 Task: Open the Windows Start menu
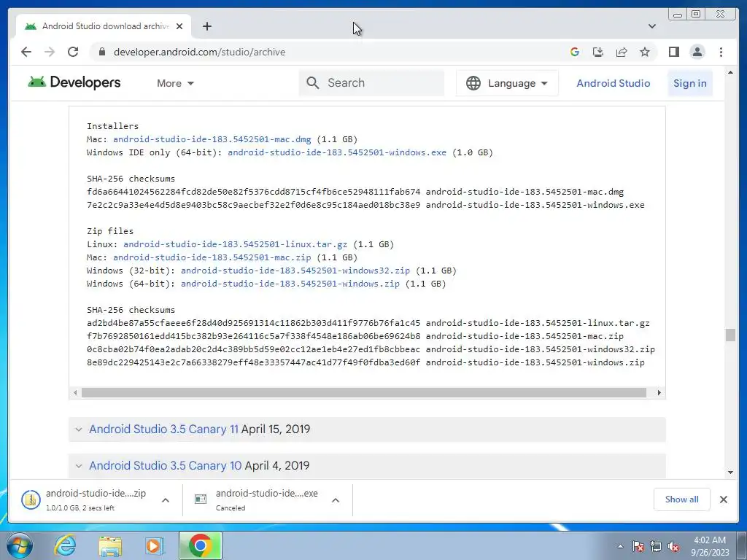point(20,545)
